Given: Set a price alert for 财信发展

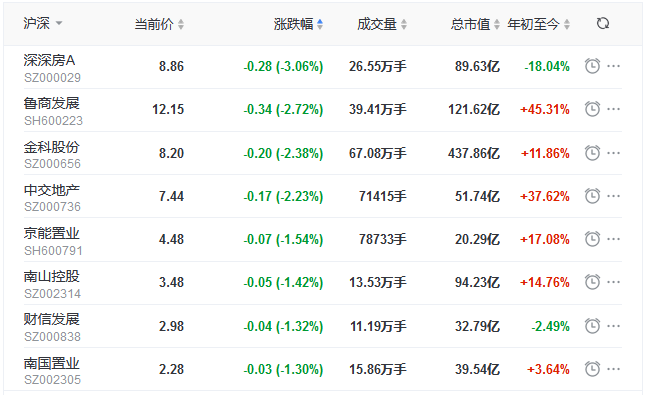Looking at the screenshot, I should (593, 326).
